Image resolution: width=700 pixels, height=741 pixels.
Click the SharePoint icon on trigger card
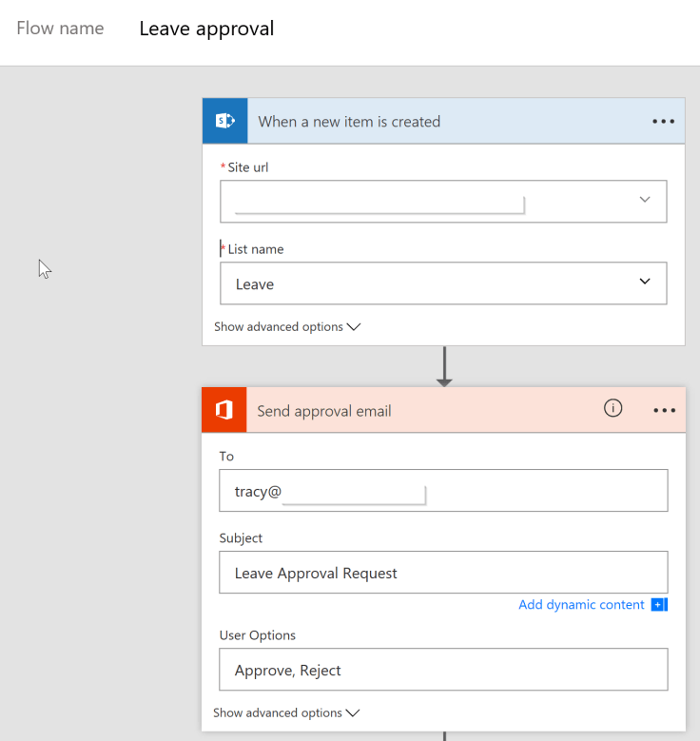point(225,121)
